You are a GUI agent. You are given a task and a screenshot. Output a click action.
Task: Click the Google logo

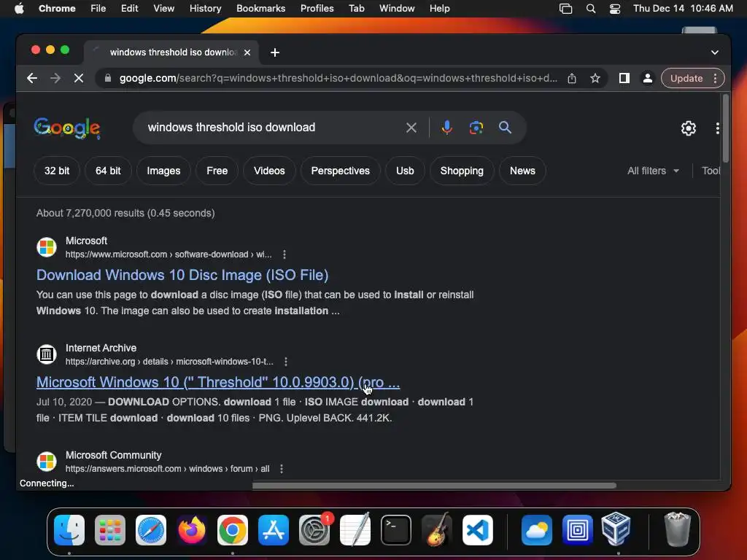[67, 128]
